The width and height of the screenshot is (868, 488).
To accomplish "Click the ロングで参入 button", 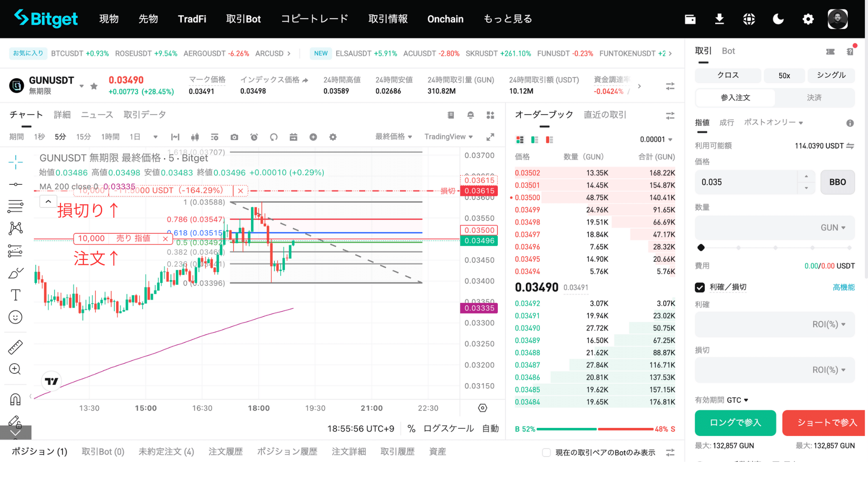I will (x=735, y=422).
